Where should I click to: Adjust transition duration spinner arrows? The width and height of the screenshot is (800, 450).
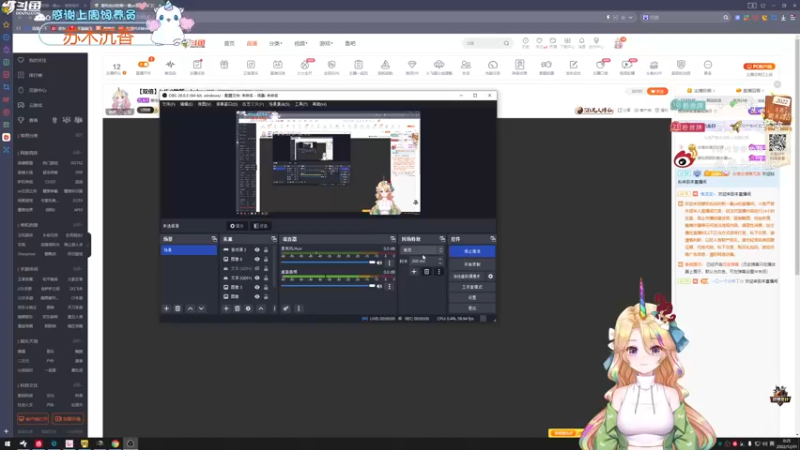pos(440,261)
